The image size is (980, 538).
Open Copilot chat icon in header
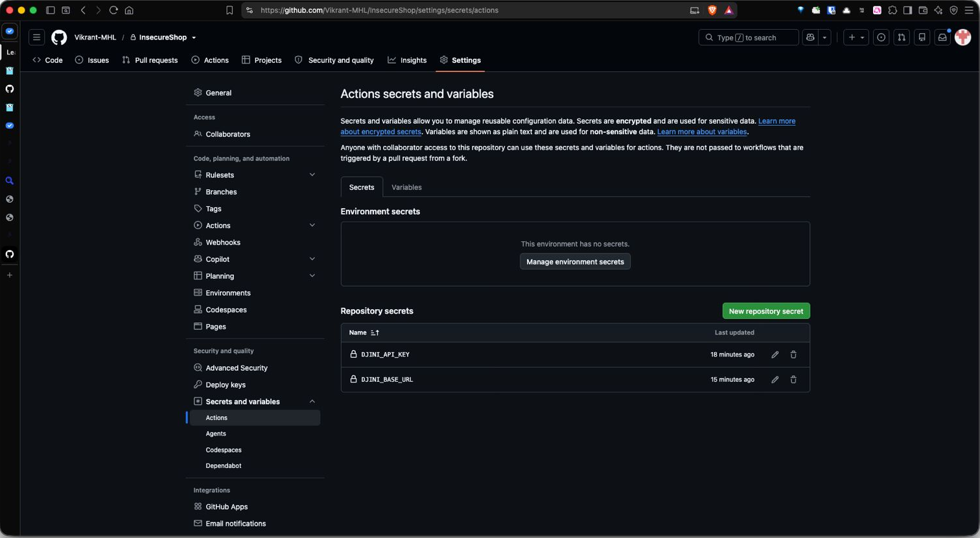tap(810, 38)
